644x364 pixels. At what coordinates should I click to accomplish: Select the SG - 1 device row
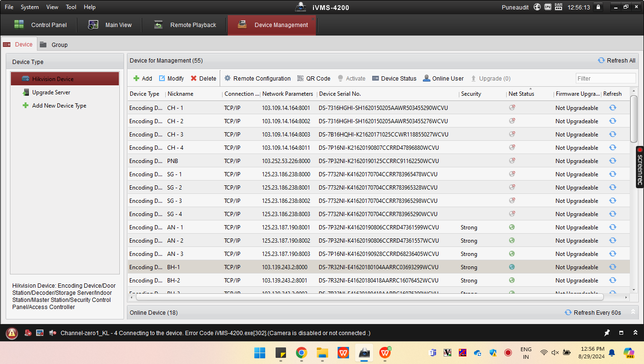tap(379, 174)
